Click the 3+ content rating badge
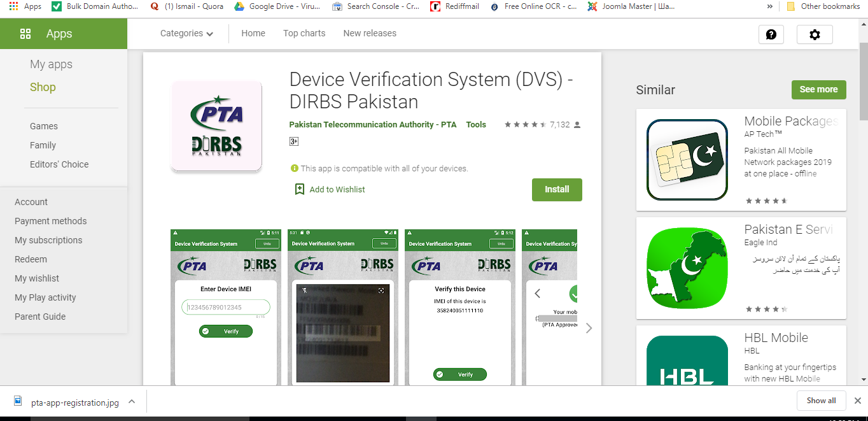 tap(294, 141)
